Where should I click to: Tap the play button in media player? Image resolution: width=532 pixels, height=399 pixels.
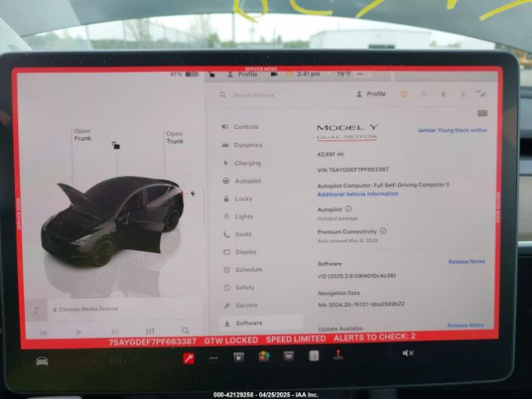[x=78, y=332]
